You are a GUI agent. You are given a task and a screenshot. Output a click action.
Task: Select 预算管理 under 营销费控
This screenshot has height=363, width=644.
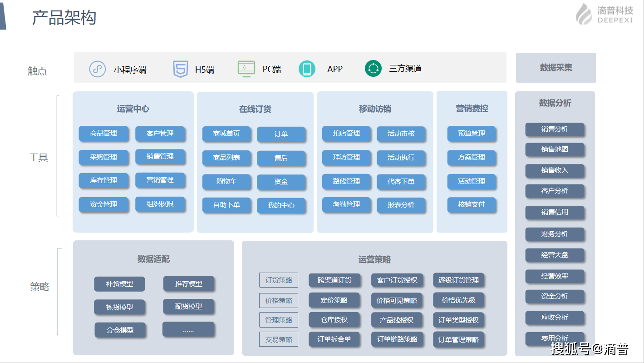tap(472, 134)
